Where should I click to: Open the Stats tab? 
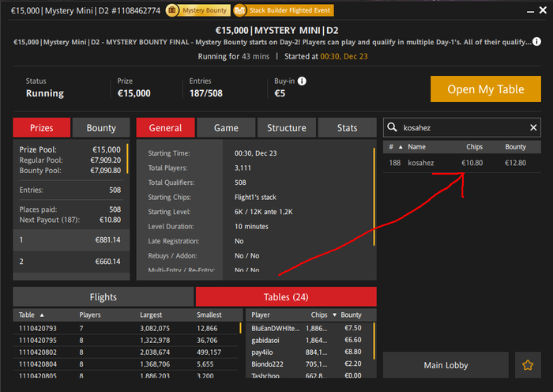click(x=347, y=128)
